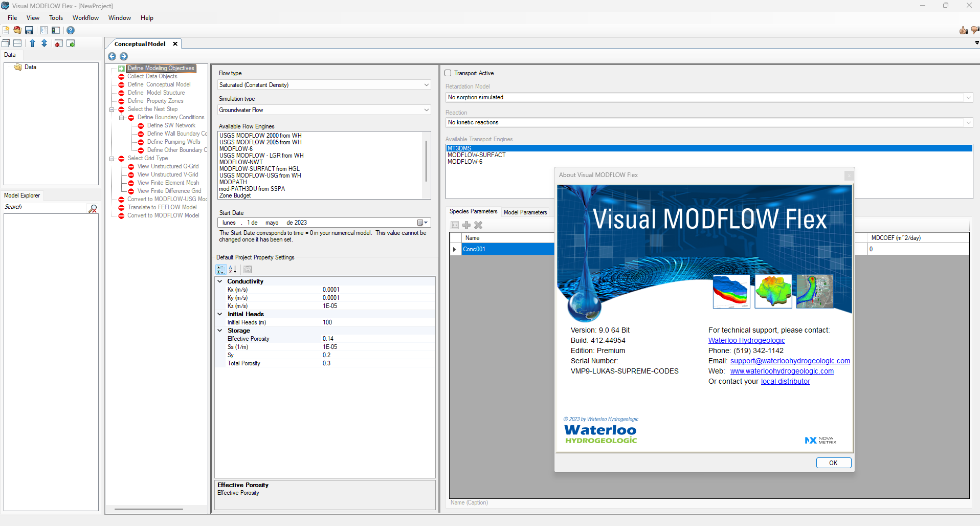Save the project using the Save diskette icon

29,30
